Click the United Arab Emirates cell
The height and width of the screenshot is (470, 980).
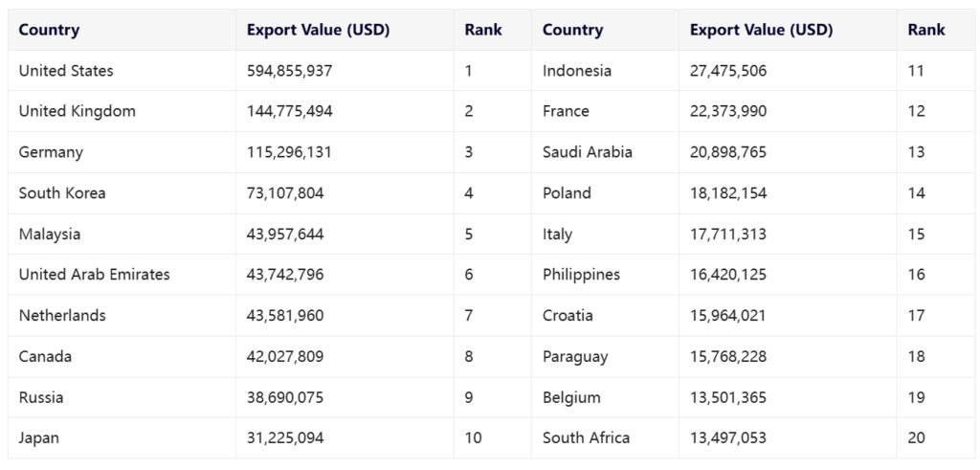[95, 275]
